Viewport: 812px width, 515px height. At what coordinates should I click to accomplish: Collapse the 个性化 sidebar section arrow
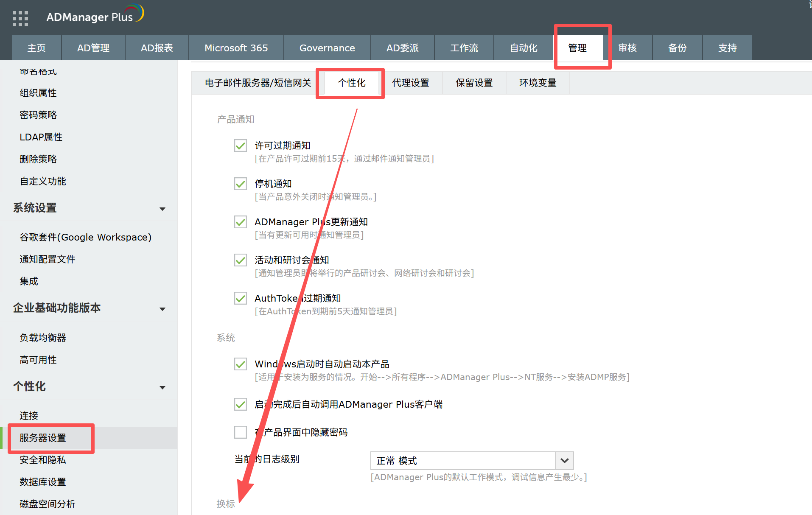point(162,387)
